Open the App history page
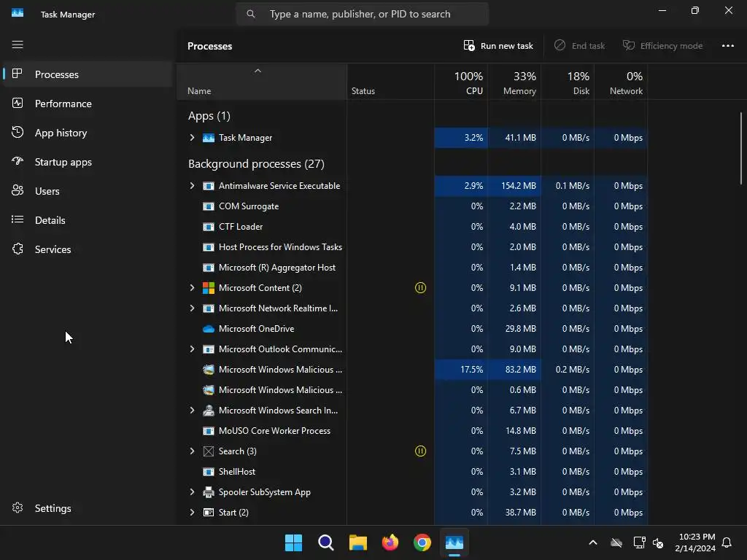Viewport: 747px width, 560px height. pos(88,133)
